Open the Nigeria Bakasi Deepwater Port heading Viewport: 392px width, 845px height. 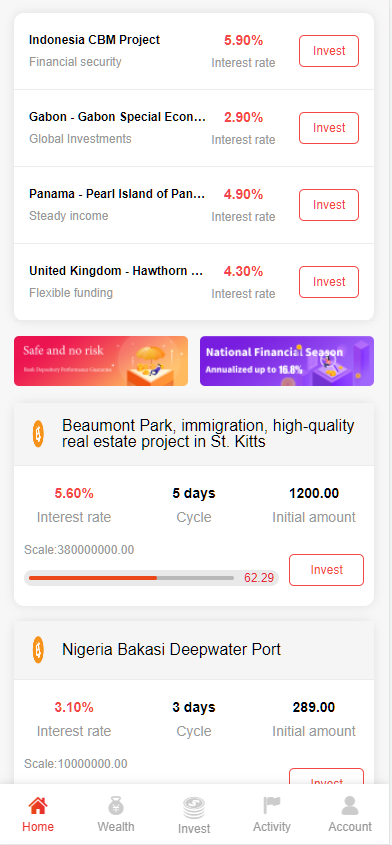[x=171, y=649]
